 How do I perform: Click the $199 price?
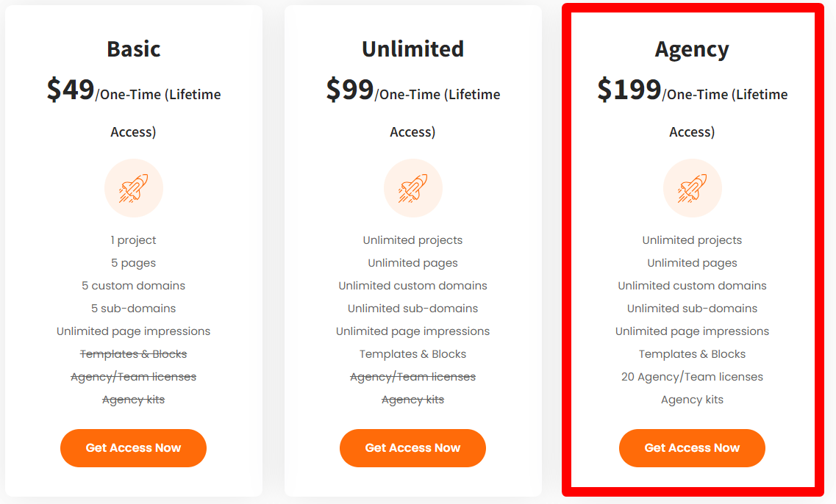[629, 90]
